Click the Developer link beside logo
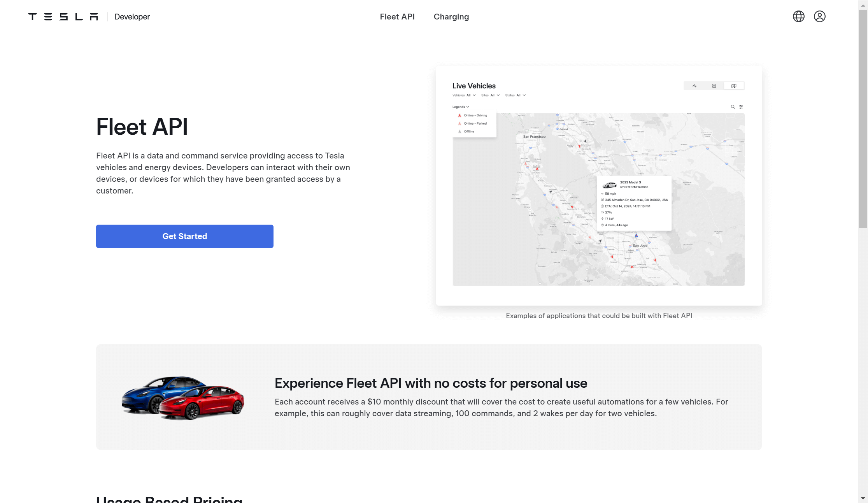868x503 pixels. pos(132,17)
